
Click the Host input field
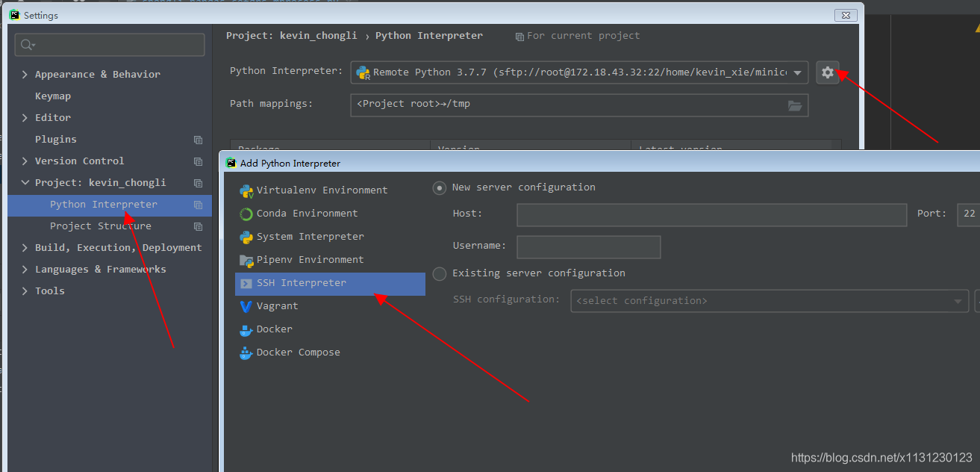pyautogui.click(x=711, y=215)
